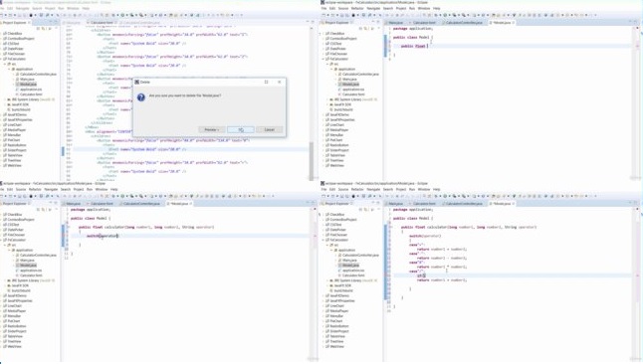Click editor vertical scrollbar thumb, Delete-dialog window
Image resolution: width=643 pixels, height=364 pixels.
tap(312, 160)
